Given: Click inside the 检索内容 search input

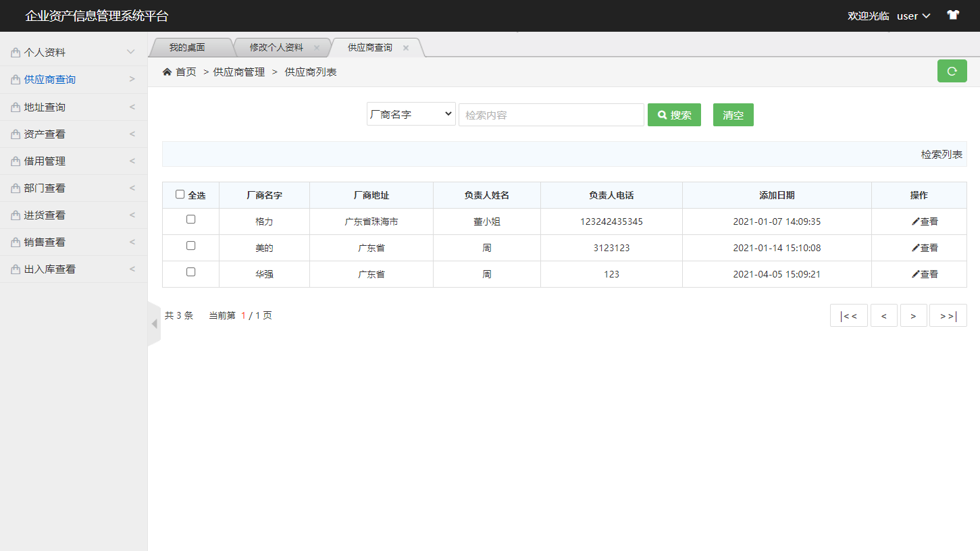Looking at the screenshot, I should click(x=551, y=114).
